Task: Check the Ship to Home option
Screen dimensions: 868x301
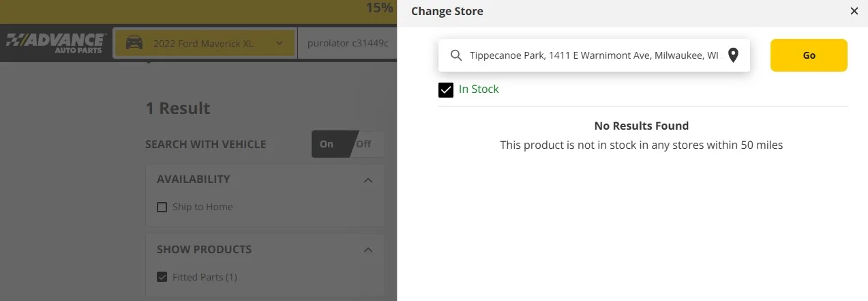Action: (x=162, y=207)
